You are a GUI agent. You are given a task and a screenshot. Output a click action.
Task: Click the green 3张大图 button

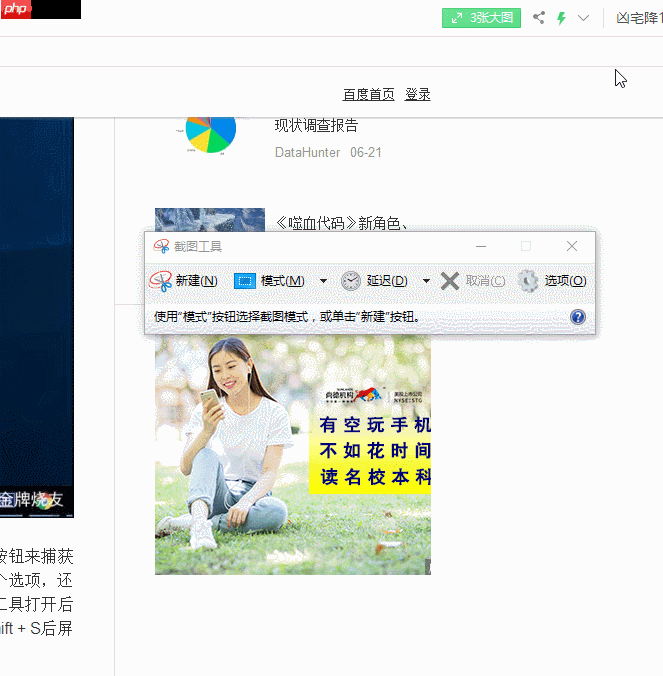481,18
